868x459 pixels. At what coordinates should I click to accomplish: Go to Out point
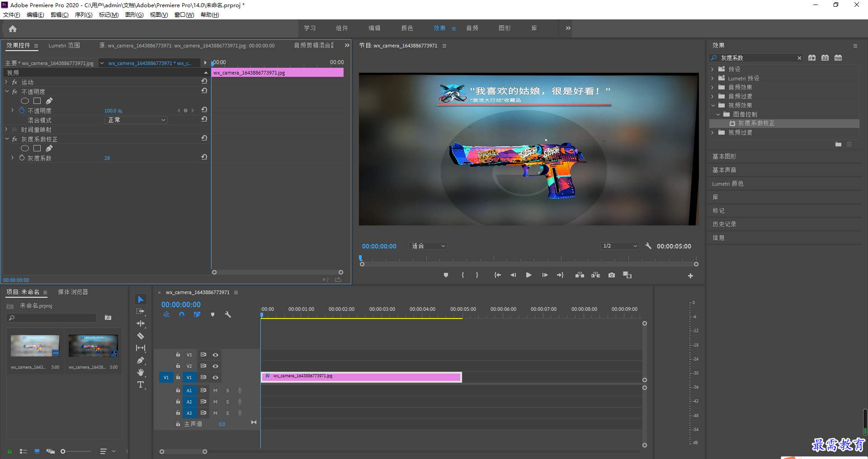click(560, 275)
